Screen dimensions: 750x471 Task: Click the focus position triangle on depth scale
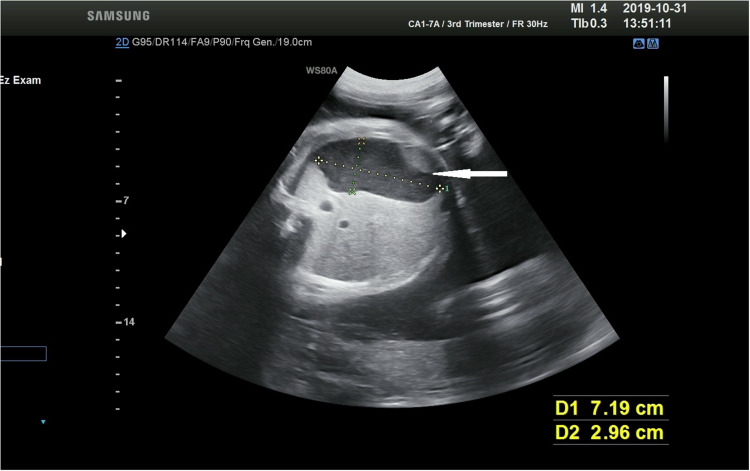(124, 234)
